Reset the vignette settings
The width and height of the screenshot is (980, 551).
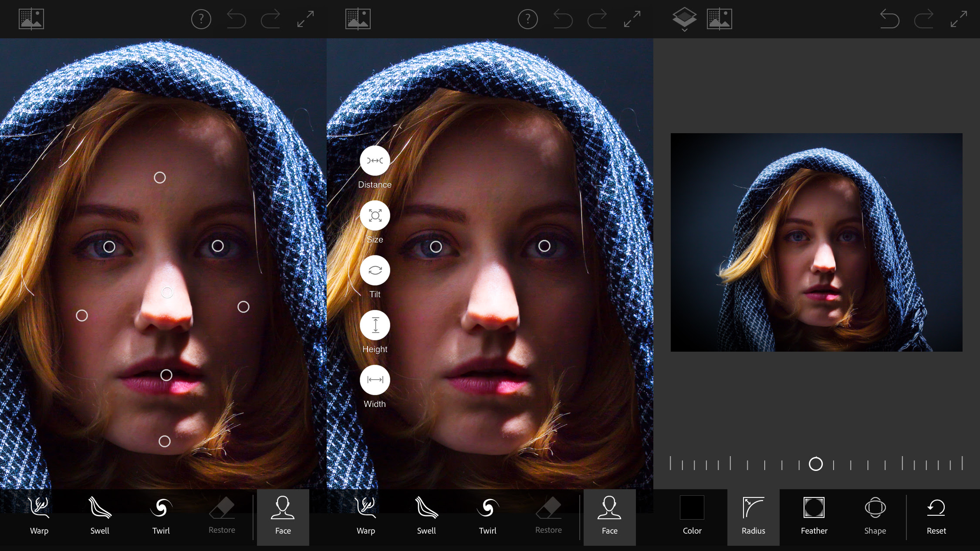click(936, 517)
